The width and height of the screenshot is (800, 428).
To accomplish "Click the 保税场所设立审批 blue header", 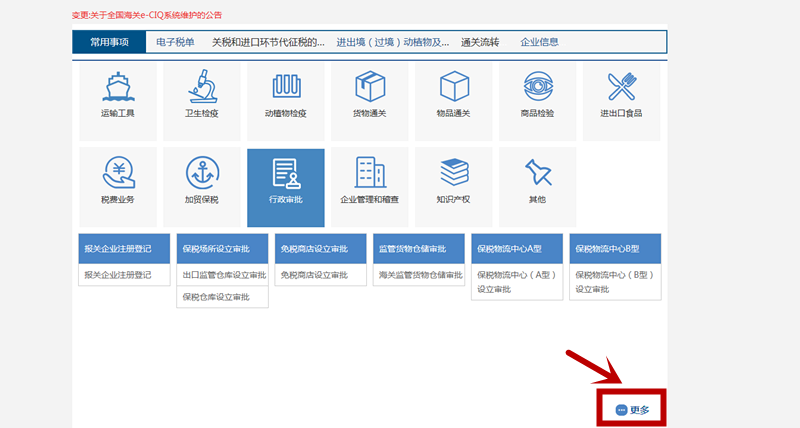I will click(x=222, y=249).
